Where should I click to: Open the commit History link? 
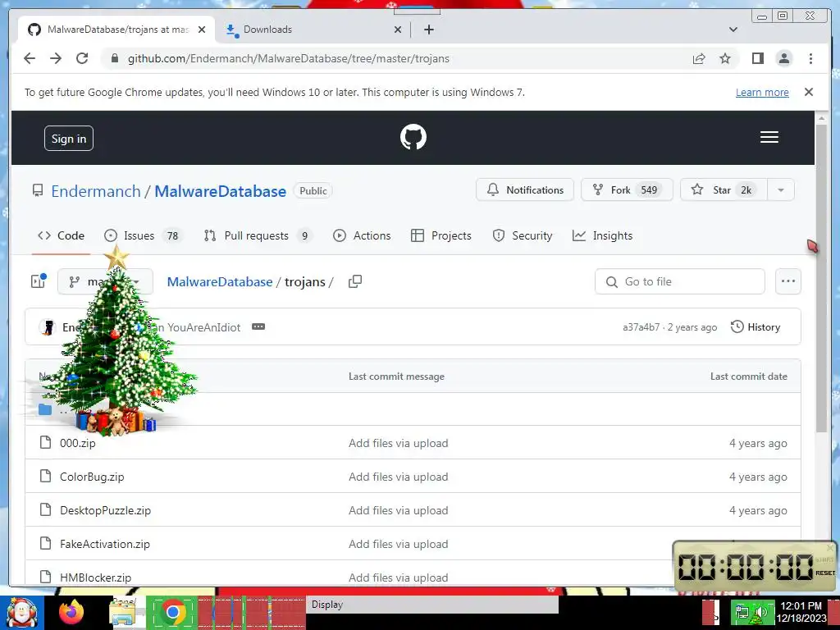pyautogui.click(x=756, y=326)
